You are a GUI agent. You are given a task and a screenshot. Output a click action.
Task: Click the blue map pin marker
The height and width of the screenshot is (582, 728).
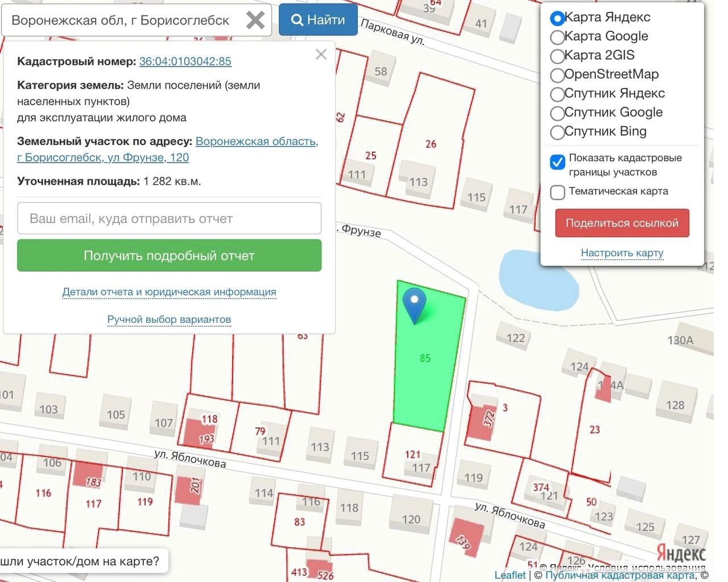tap(415, 306)
